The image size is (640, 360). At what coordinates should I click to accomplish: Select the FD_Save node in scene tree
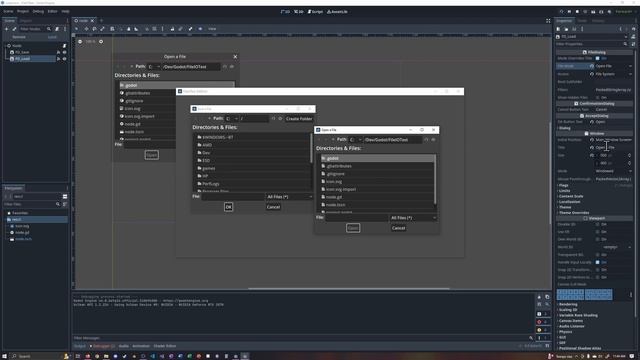22,52
